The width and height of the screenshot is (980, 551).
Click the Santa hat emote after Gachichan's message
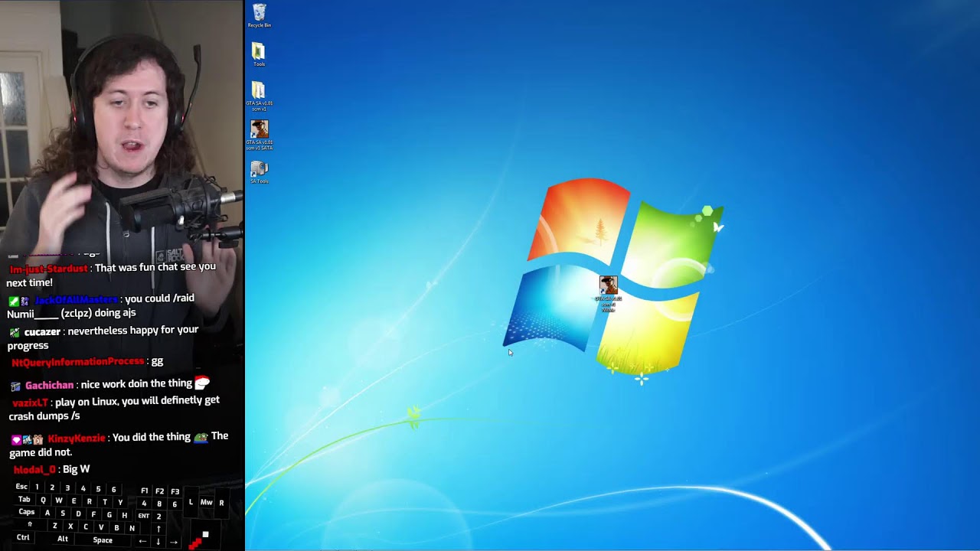pos(202,383)
